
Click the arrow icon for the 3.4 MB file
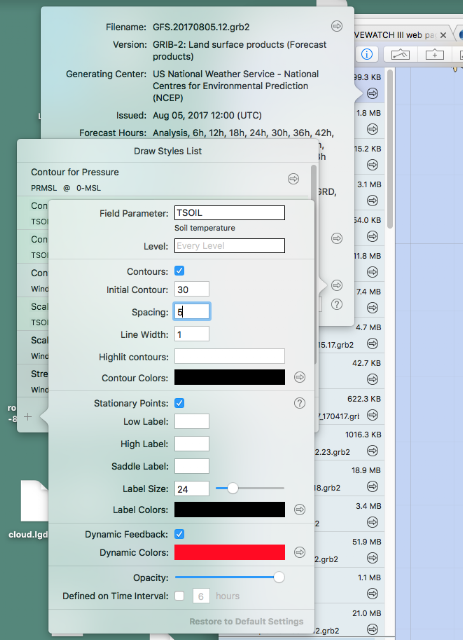372,522
